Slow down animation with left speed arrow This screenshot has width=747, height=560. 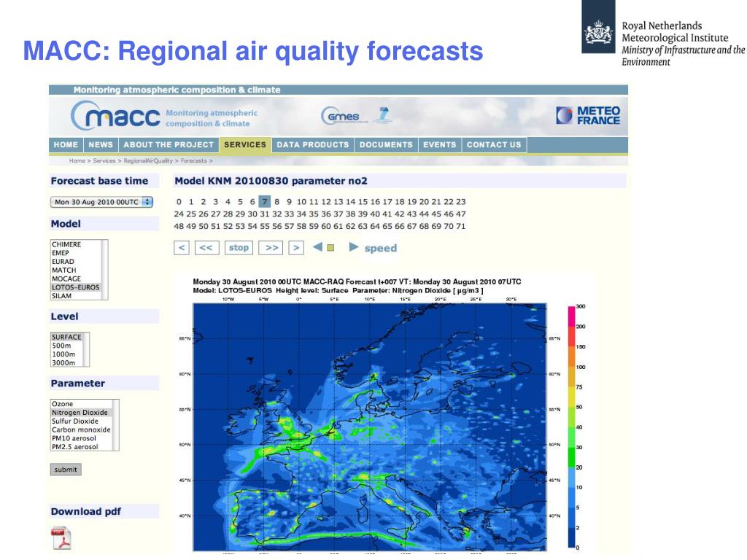click(318, 247)
